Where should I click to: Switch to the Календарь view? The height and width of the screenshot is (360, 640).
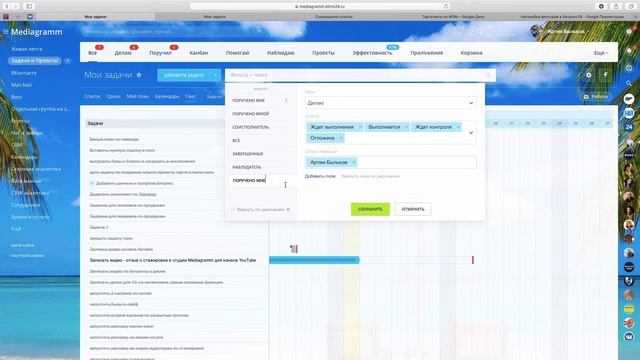click(167, 97)
